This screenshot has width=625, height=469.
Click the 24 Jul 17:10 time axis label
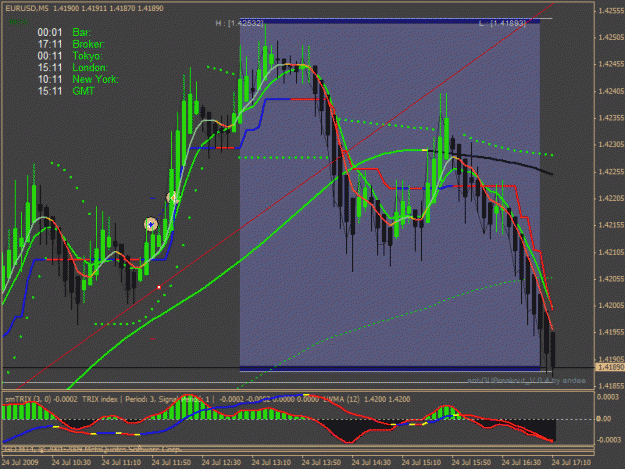[571, 463]
